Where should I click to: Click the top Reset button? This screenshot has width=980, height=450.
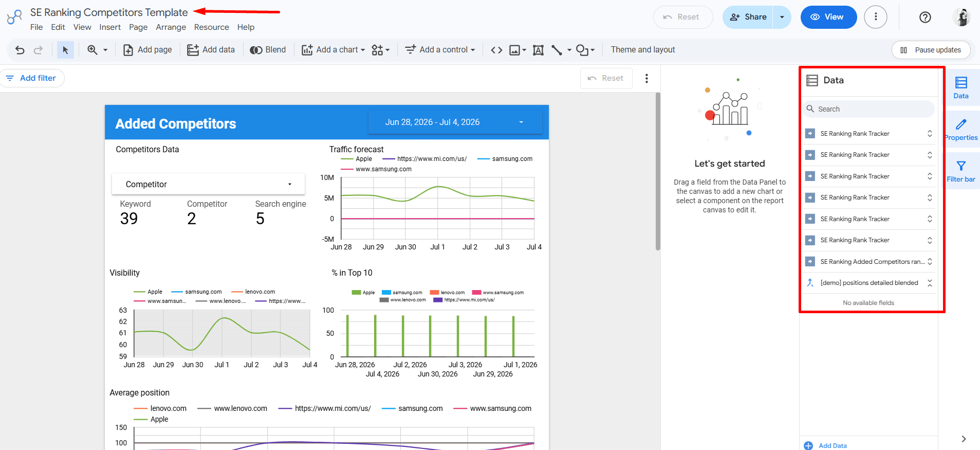(683, 17)
